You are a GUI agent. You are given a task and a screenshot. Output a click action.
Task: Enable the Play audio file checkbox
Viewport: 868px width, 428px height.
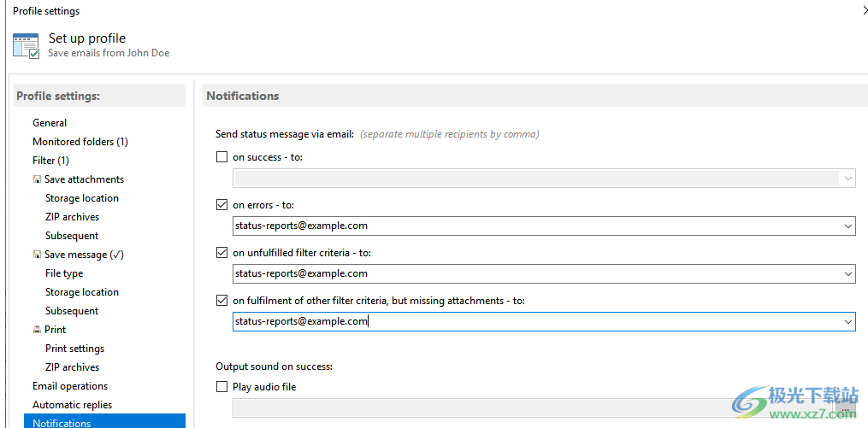pos(222,387)
